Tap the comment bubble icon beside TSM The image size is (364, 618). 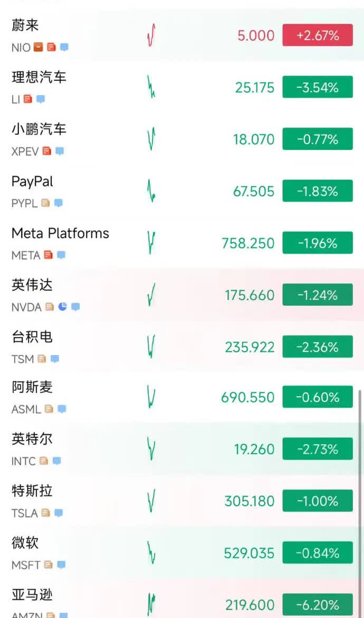tap(55, 359)
